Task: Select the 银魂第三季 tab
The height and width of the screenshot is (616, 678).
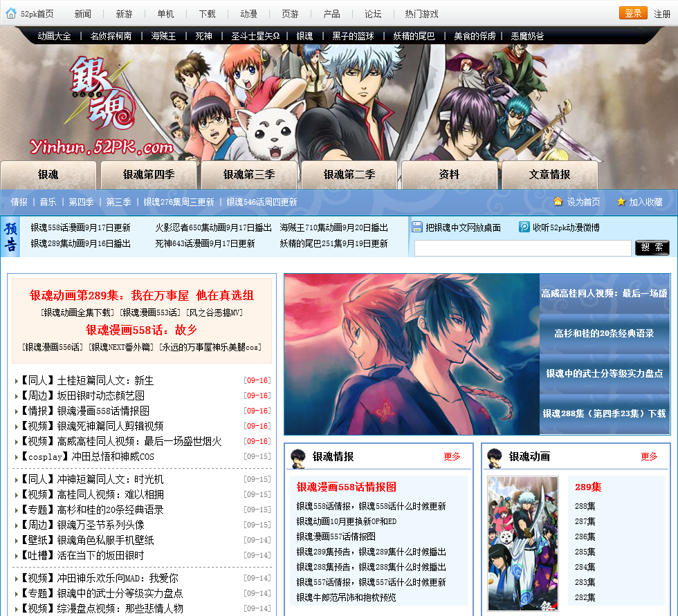Action: click(249, 174)
